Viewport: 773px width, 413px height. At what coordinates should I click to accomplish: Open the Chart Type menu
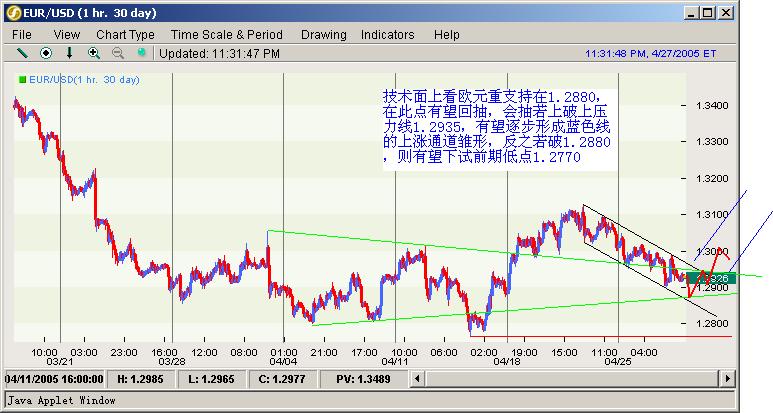click(125, 34)
